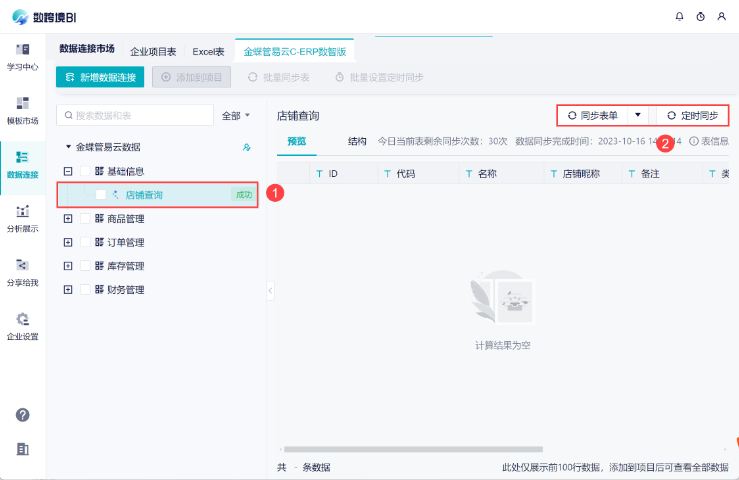
Task: Expand the 订单管理 tree node
Action: (68, 242)
